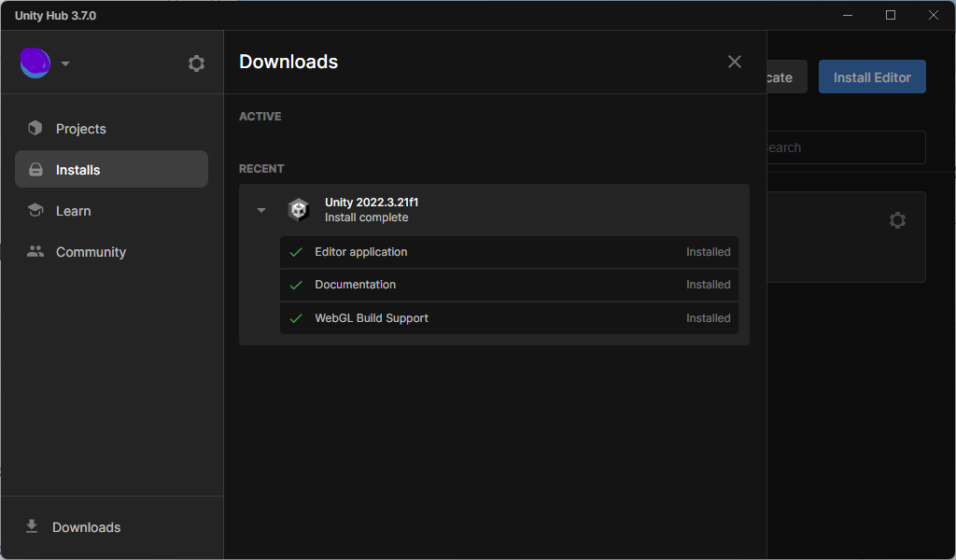This screenshot has height=560, width=956.
Task: Click Installed status for WebGL Build Support
Action: coord(708,318)
